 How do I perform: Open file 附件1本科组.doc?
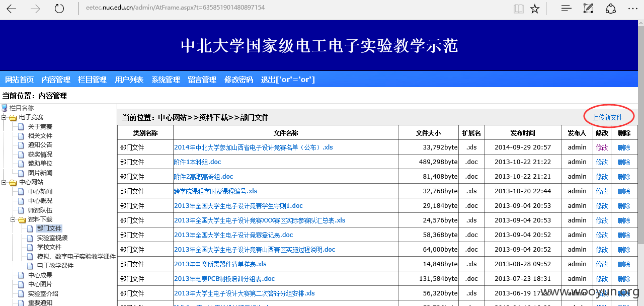pyautogui.click(x=198, y=162)
